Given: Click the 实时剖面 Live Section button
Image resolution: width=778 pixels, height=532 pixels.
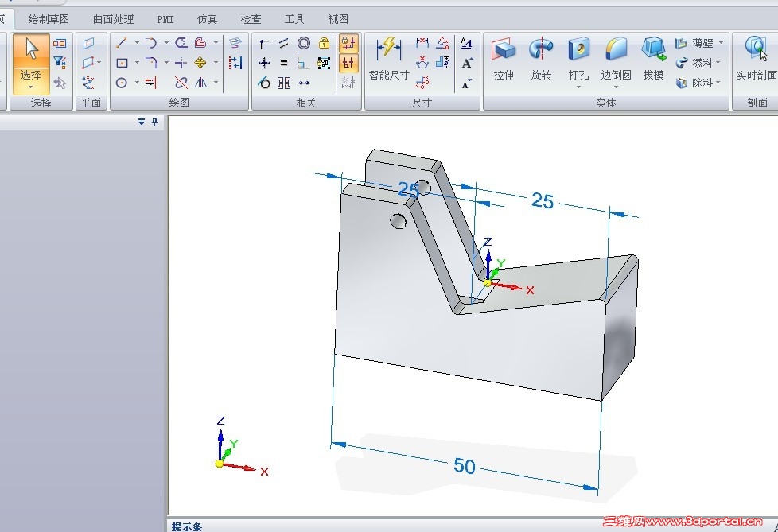Looking at the screenshot, I should (x=757, y=60).
